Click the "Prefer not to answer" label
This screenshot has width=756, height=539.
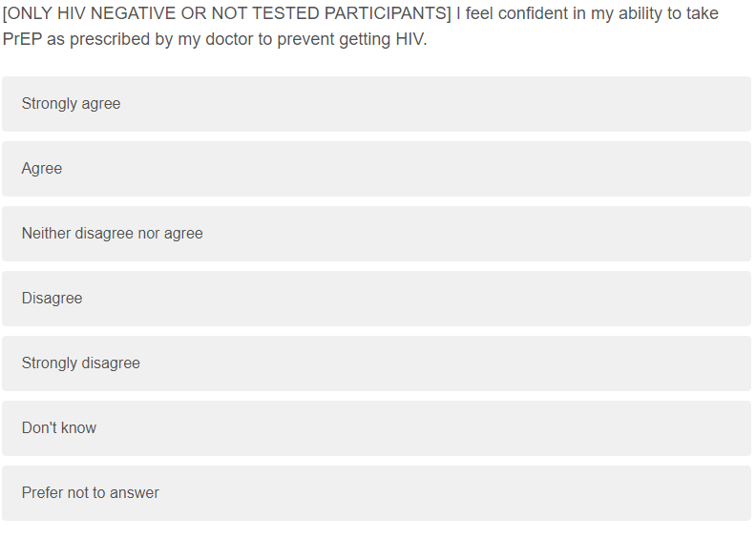click(90, 493)
